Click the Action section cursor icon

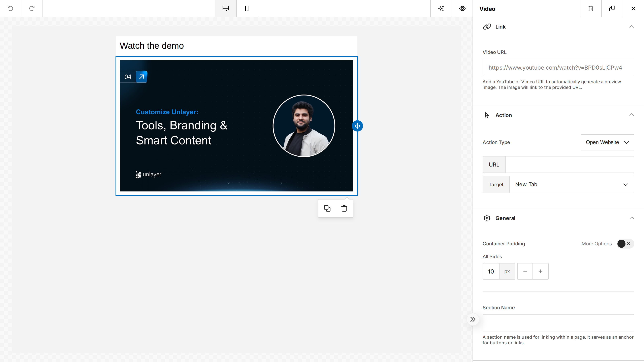pos(487,115)
